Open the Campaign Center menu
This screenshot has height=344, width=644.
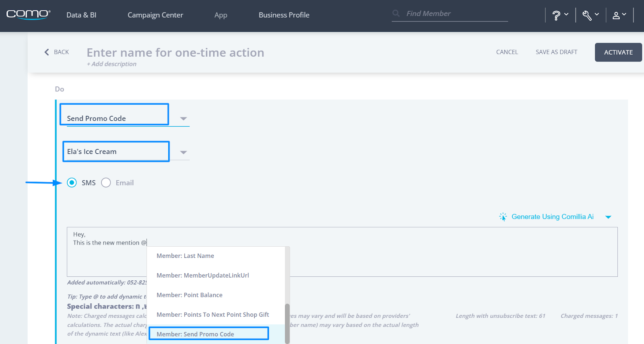pyautogui.click(x=155, y=15)
